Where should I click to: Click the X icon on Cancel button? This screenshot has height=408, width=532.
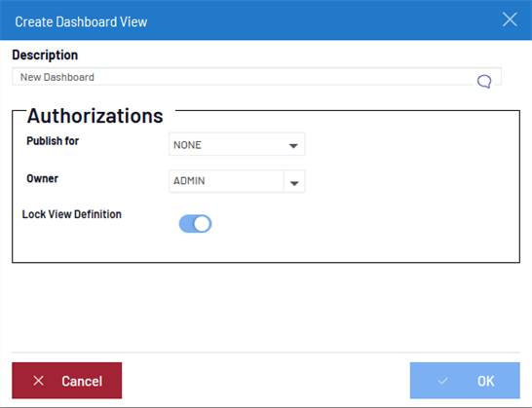click(x=39, y=381)
